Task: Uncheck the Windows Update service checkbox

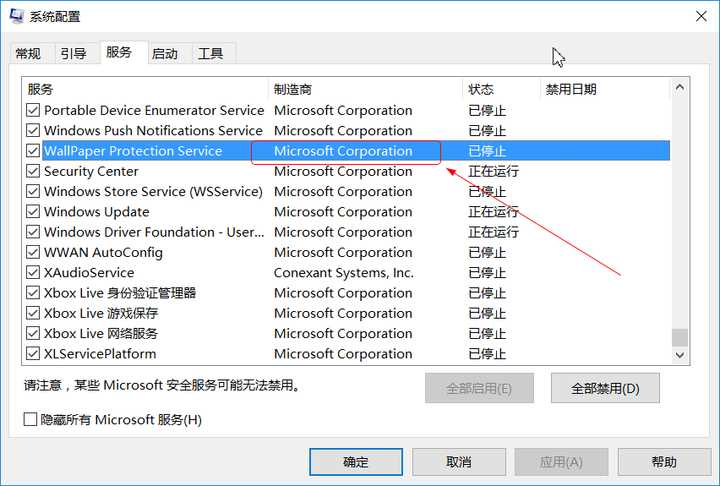Action: (x=33, y=211)
